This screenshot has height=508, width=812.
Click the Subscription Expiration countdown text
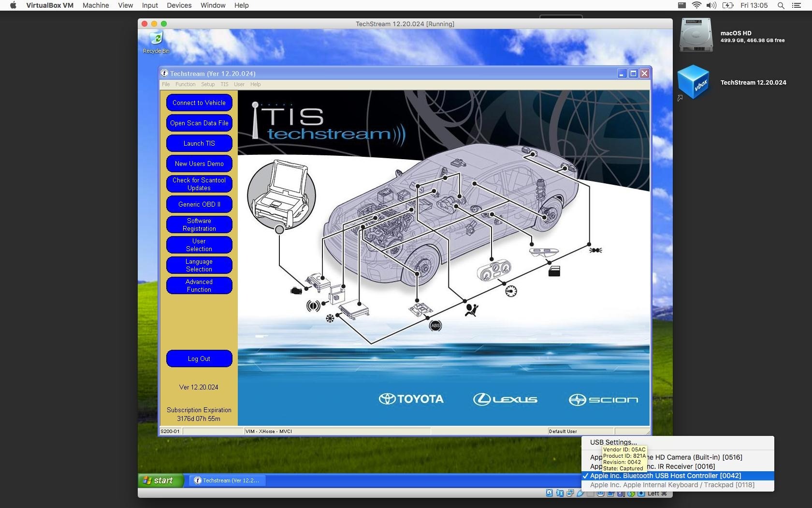point(199,414)
